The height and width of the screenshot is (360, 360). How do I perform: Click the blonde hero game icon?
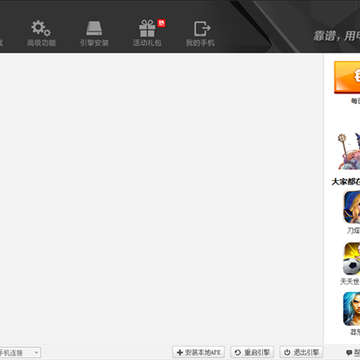coord(352,207)
